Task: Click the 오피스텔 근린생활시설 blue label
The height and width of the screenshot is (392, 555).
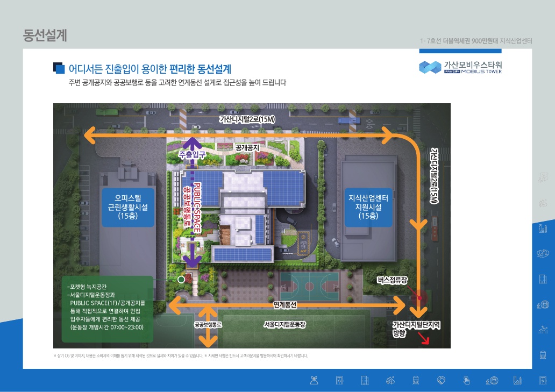Action: click(128, 207)
